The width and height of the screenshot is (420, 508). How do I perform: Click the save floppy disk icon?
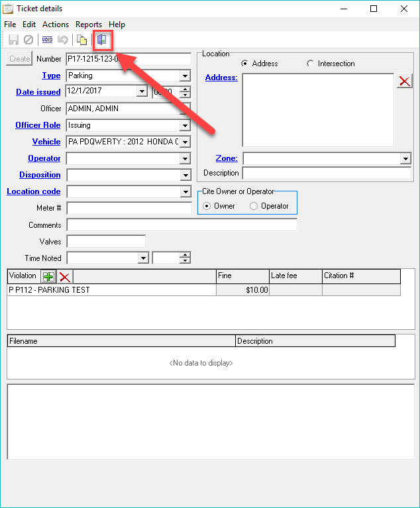13,40
